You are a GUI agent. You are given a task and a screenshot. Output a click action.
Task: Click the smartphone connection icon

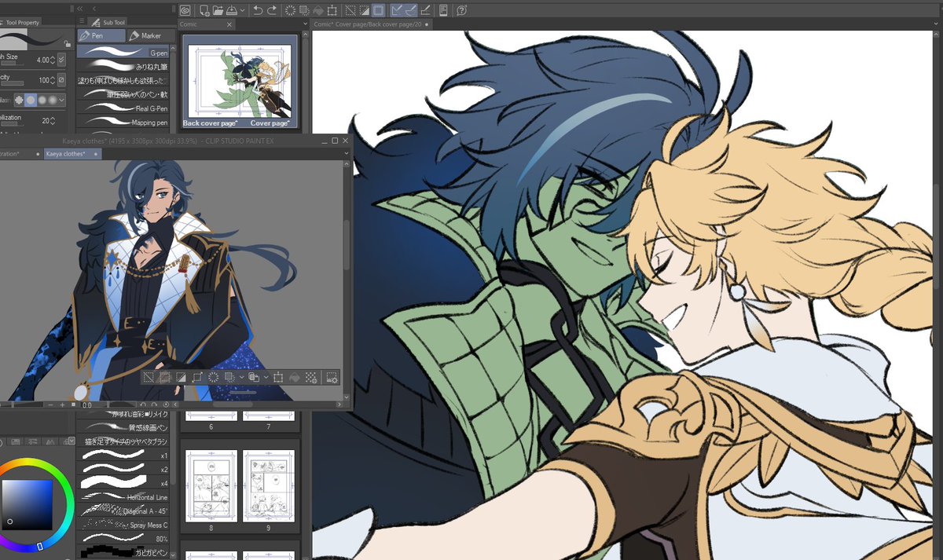tap(443, 10)
